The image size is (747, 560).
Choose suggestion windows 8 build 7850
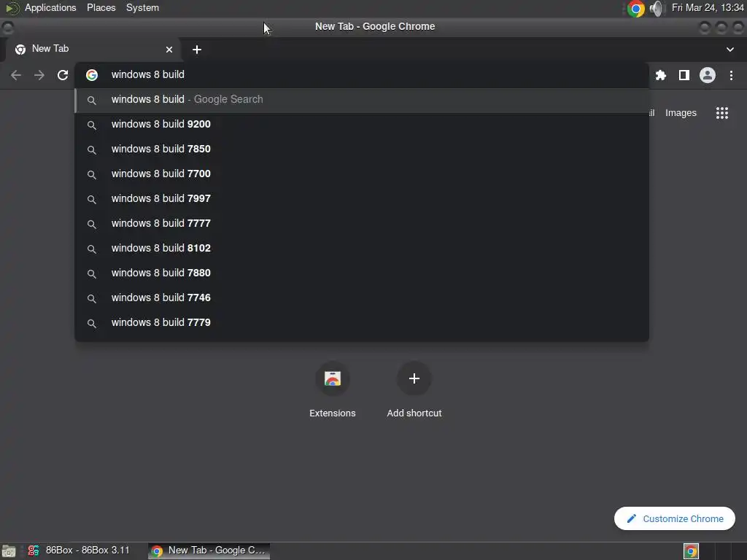click(x=362, y=149)
